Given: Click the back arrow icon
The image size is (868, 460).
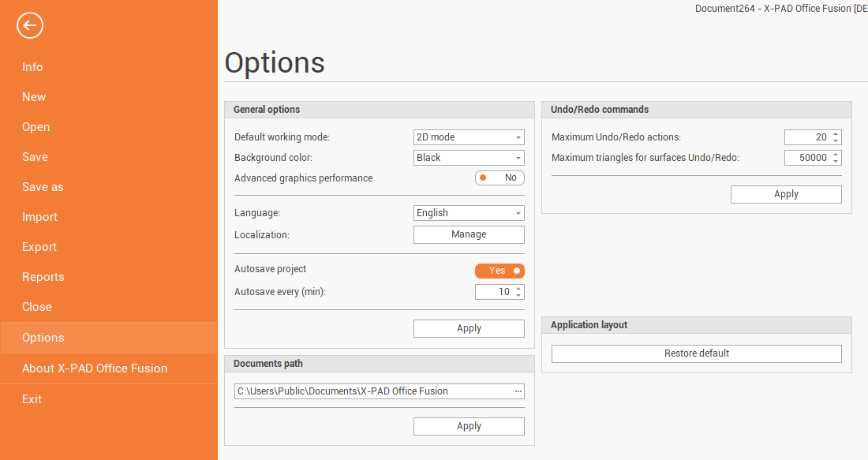Looking at the screenshot, I should [30, 26].
